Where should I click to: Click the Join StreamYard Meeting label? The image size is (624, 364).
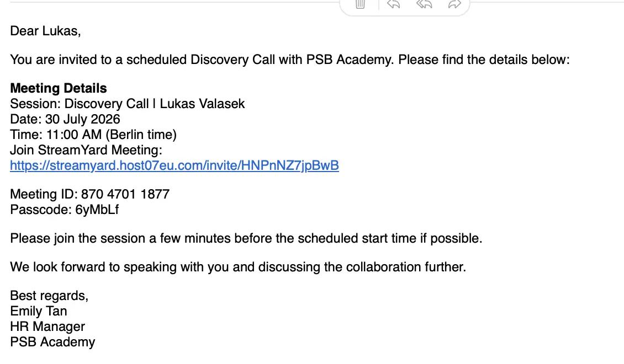(86, 150)
